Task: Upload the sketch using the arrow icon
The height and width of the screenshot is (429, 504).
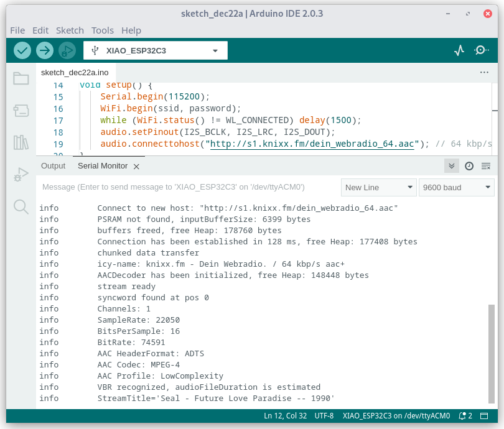Action: pos(44,50)
